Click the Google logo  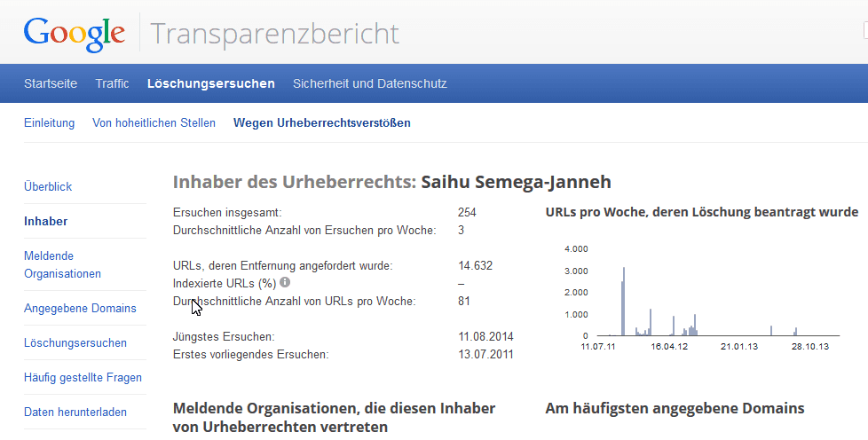[75, 34]
